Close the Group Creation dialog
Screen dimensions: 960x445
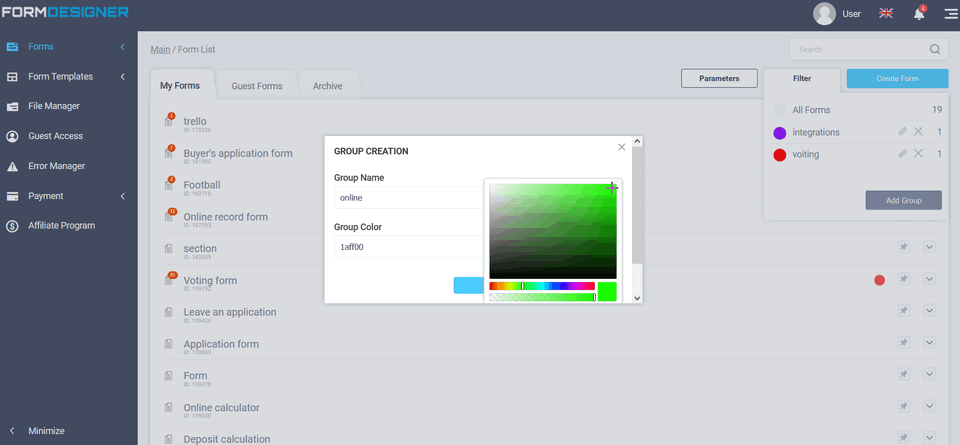pos(621,147)
